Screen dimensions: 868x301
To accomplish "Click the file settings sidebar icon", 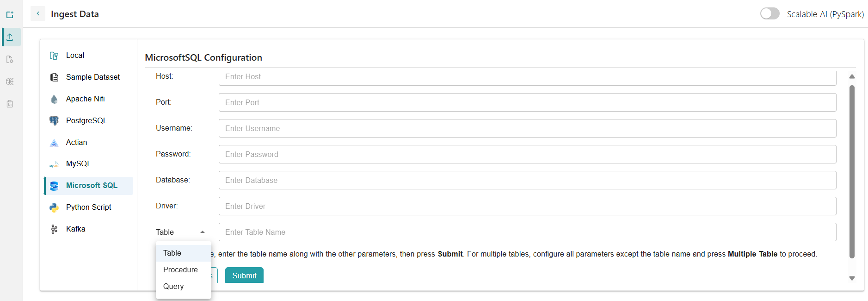I will pyautogui.click(x=10, y=59).
